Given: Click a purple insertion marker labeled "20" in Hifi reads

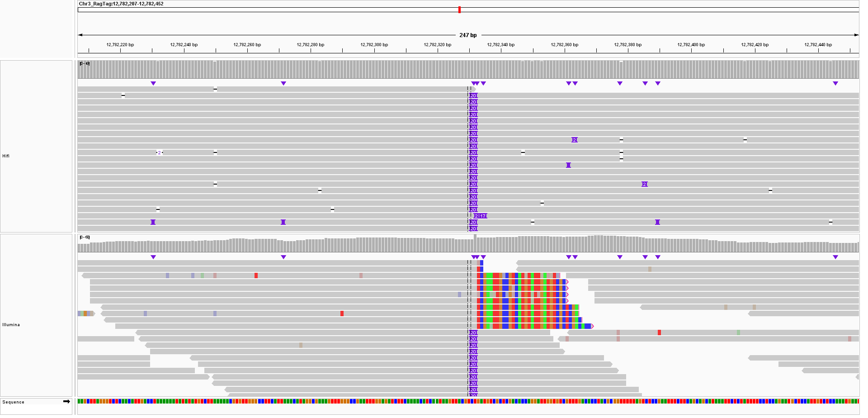Looking at the screenshot, I should (x=473, y=114).
